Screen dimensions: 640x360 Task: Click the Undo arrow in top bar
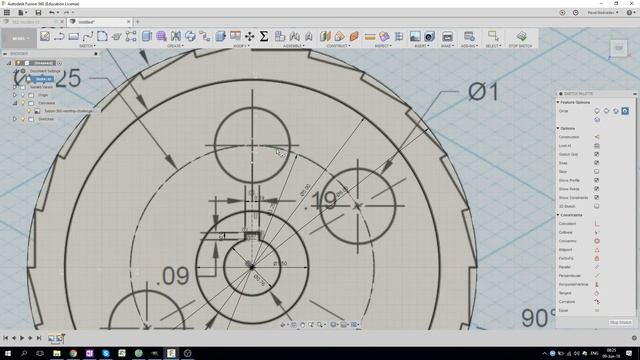[x=52, y=13]
